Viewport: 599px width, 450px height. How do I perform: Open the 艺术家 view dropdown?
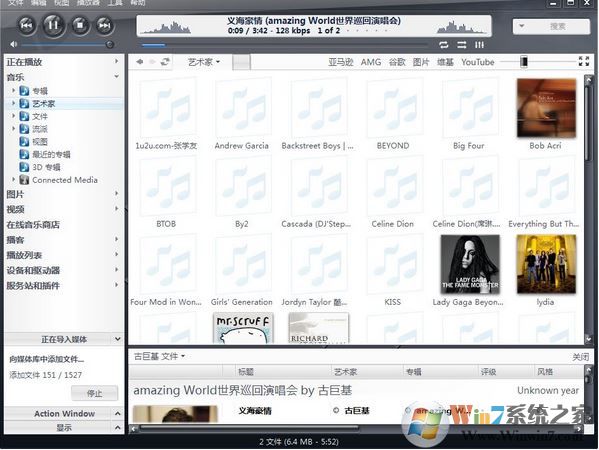pyautogui.click(x=204, y=62)
